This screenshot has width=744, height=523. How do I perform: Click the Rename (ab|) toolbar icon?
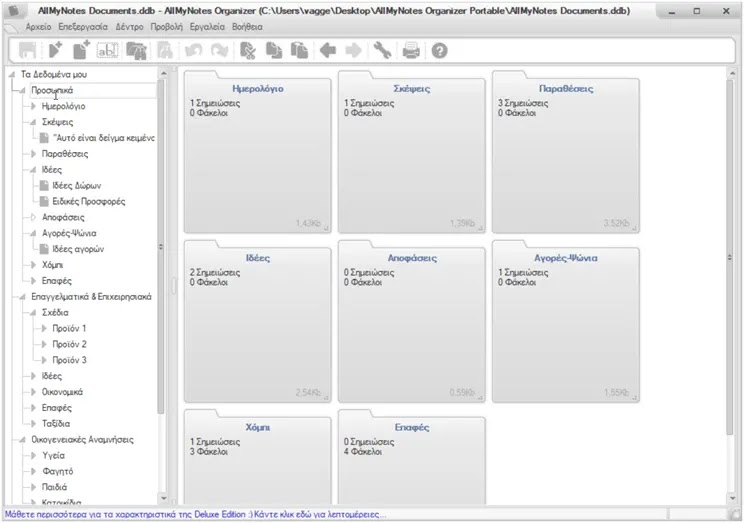pos(108,50)
